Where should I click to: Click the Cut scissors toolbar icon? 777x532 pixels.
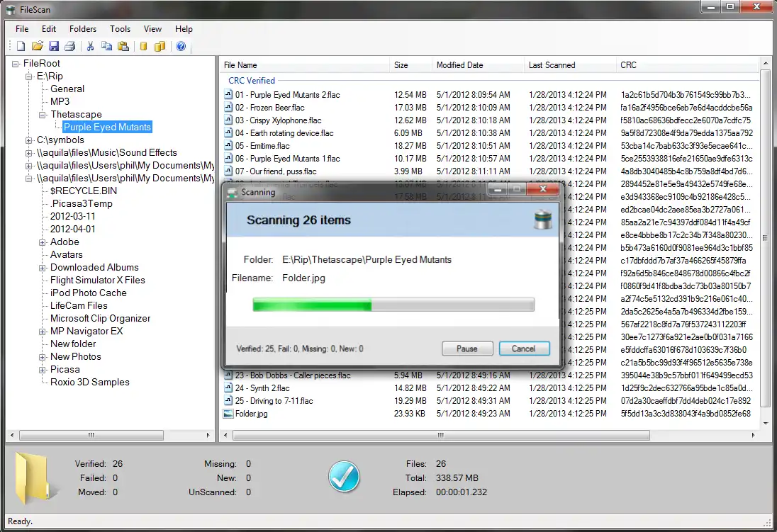point(90,46)
